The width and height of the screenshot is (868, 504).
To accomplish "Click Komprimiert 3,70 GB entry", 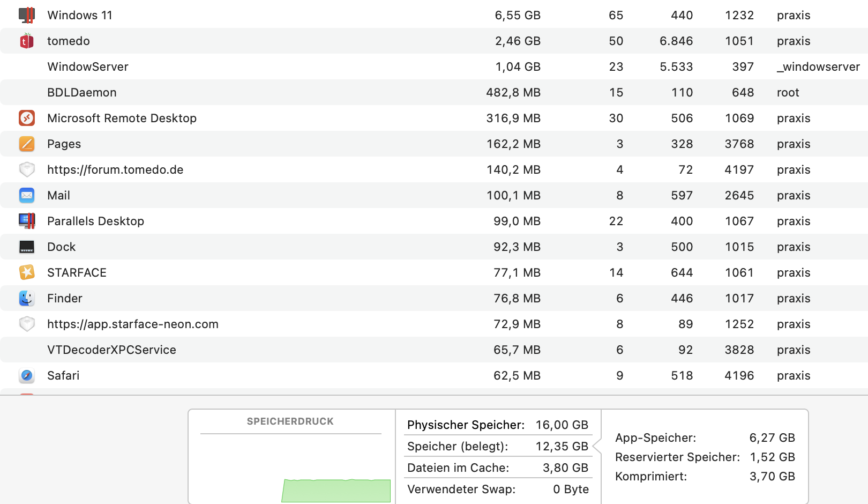I will pos(705,476).
